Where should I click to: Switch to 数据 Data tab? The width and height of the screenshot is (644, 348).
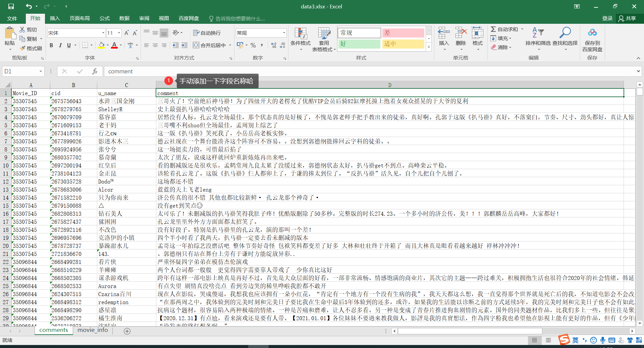pos(124,18)
